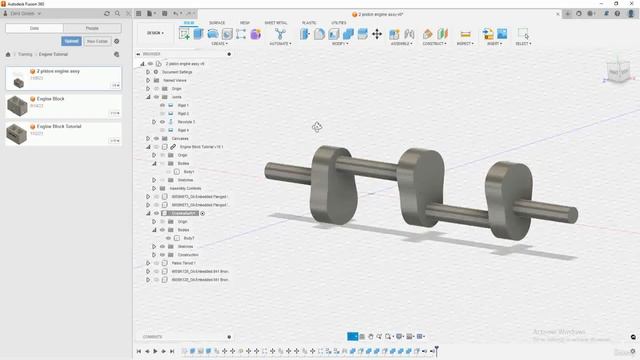The height and width of the screenshot is (360, 640).
Task: Switch to the Mesh tab
Action: click(x=244, y=22)
